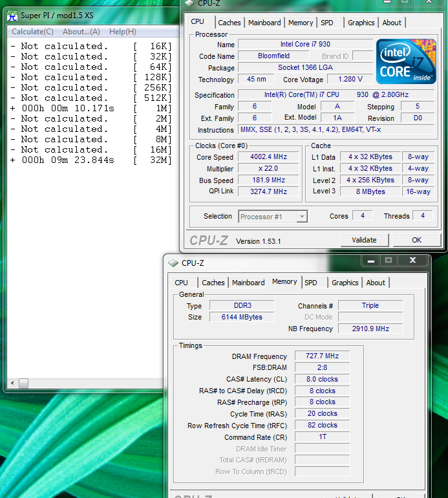This screenshot has height=498, width=448.
Task: Click the memory Size value '6144 MBytes'
Action: 242,317
